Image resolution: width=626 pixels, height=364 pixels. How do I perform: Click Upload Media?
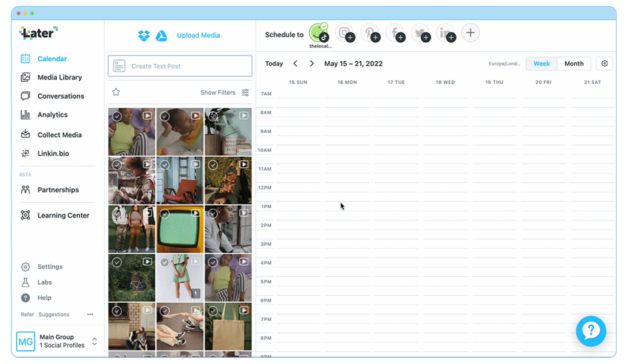point(198,35)
